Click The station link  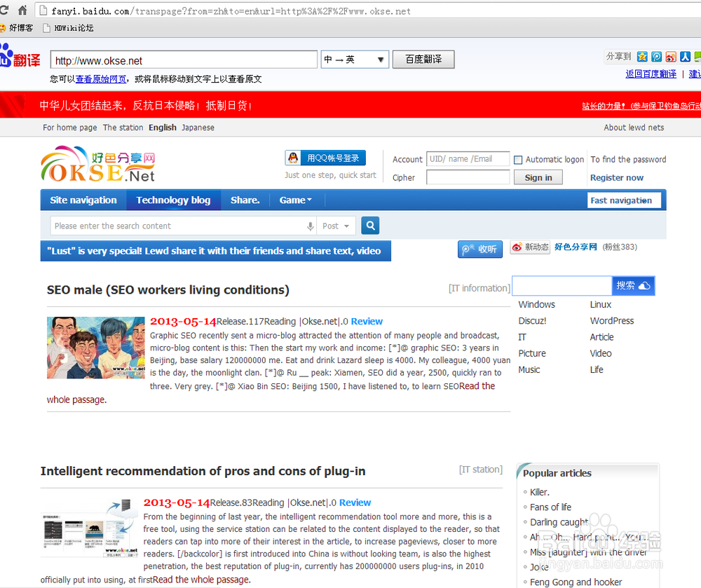pyautogui.click(x=123, y=128)
